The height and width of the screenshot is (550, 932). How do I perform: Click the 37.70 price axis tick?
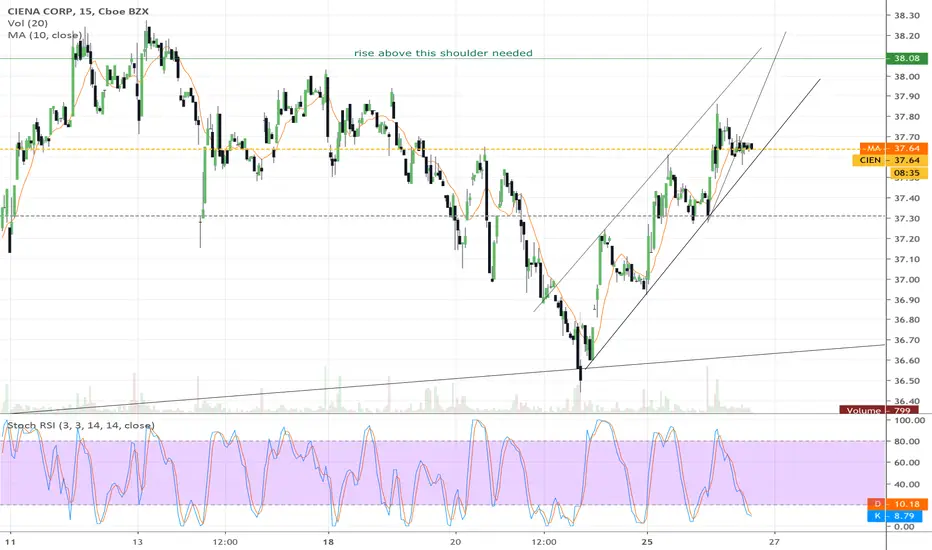[907, 137]
